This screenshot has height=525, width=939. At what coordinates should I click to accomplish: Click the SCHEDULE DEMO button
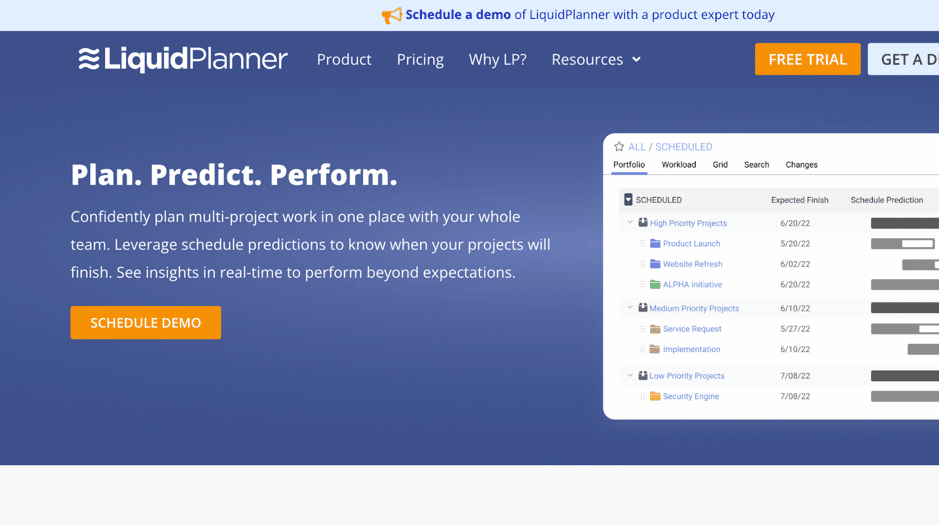point(146,323)
